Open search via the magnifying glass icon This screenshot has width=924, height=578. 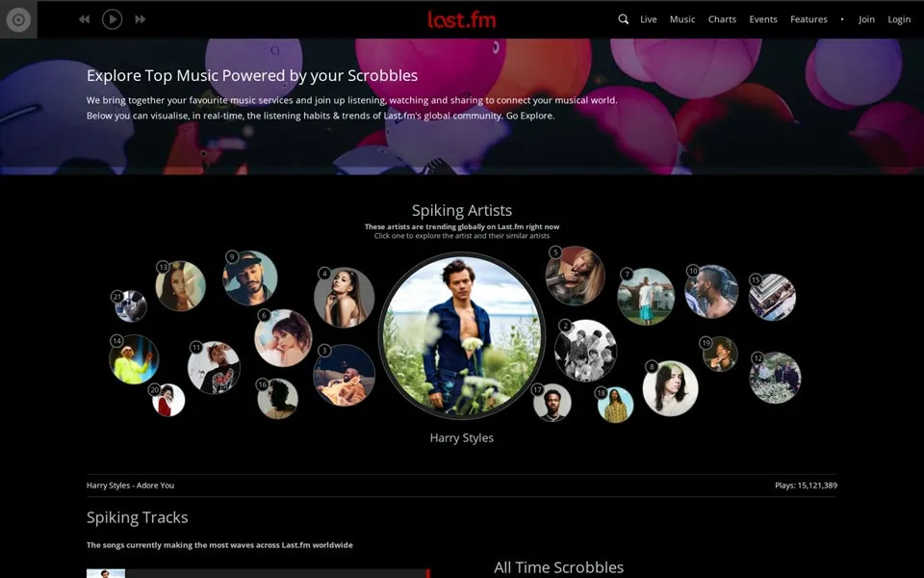tap(623, 19)
